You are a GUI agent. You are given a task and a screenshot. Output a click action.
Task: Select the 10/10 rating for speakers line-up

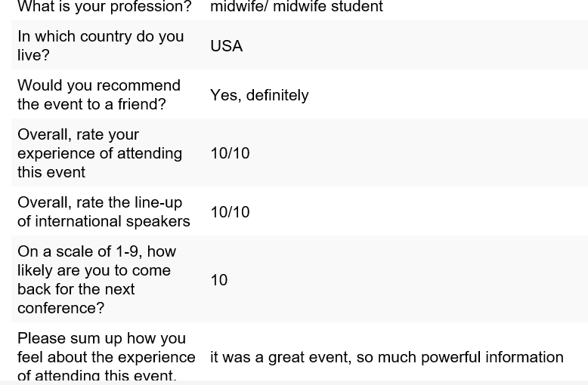tap(230, 212)
